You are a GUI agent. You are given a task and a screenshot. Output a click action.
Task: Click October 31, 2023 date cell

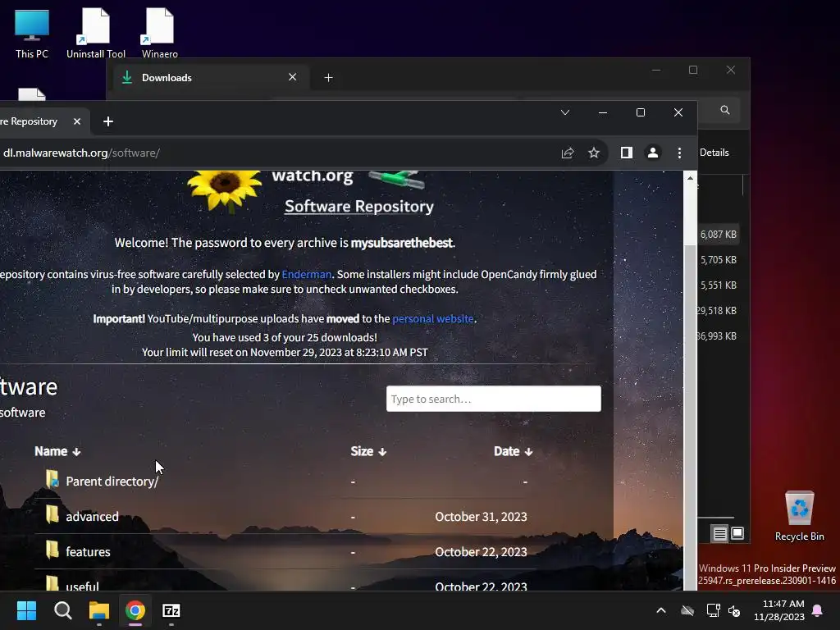pos(481,517)
